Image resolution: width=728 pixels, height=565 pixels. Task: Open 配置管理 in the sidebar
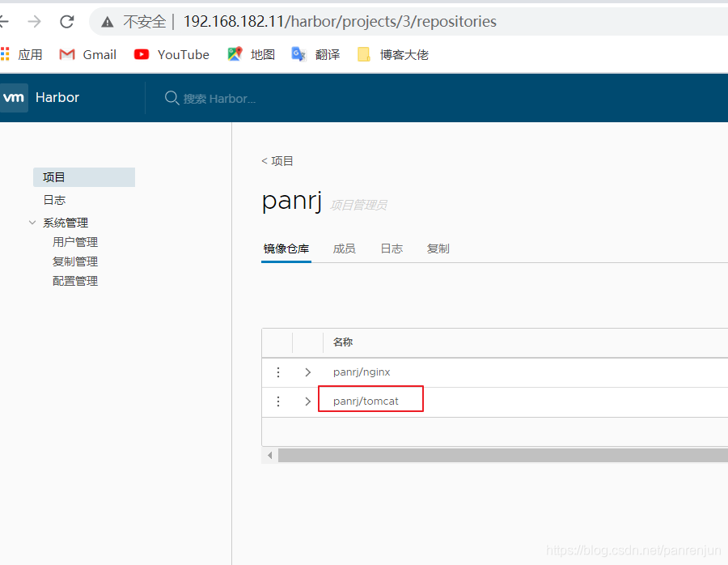point(75,281)
